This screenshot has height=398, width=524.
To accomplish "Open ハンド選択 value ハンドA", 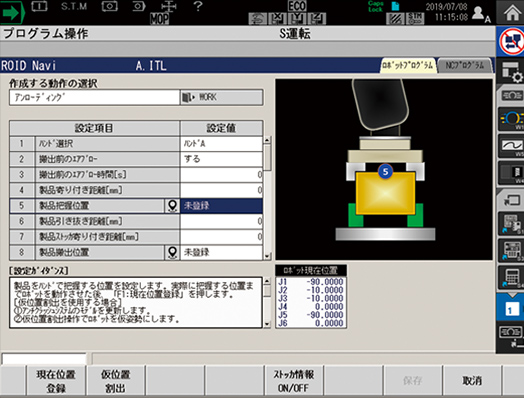I will click(221, 144).
